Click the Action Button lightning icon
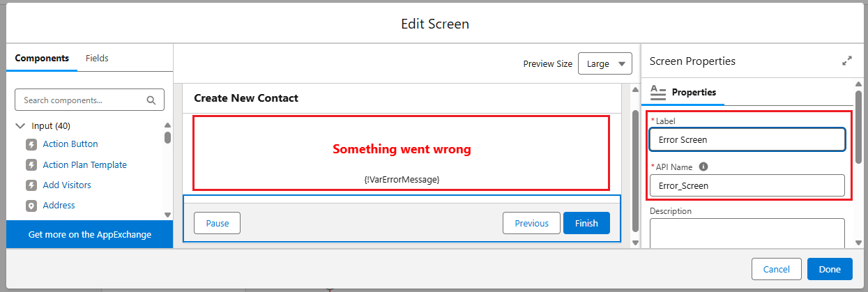Viewport: 868px width, 292px height. click(31, 144)
